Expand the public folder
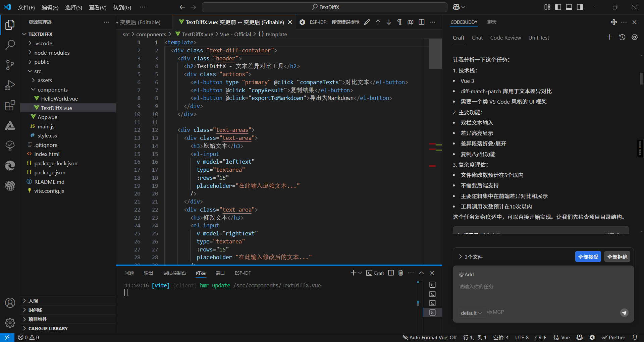Image resolution: width=644 pixels, height=342 pixels. [x=30, y=62]
